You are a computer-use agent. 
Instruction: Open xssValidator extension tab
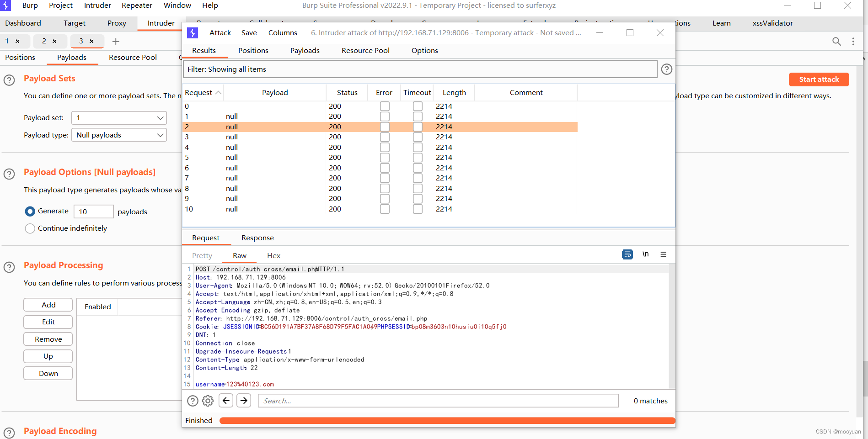(772, 23)
